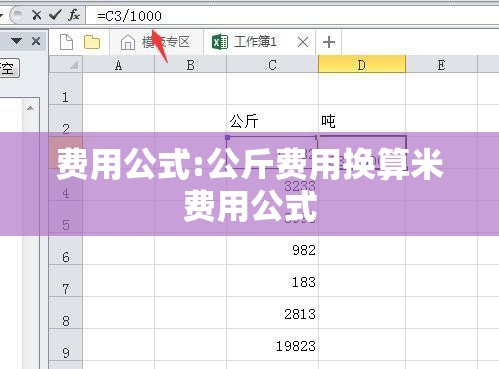The image size is (499, 369).
Task: Open the yellow folder icon
Action: tap(92, 42)
